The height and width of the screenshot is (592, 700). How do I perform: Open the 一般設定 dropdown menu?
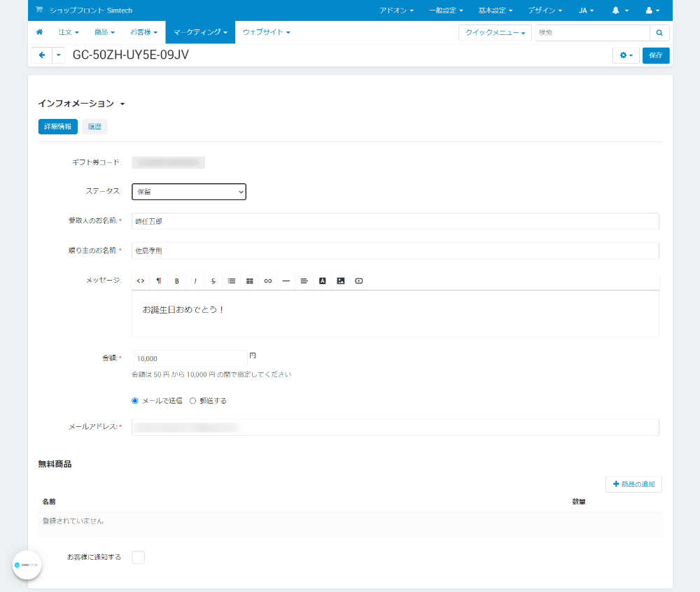(x=446, y=10)
